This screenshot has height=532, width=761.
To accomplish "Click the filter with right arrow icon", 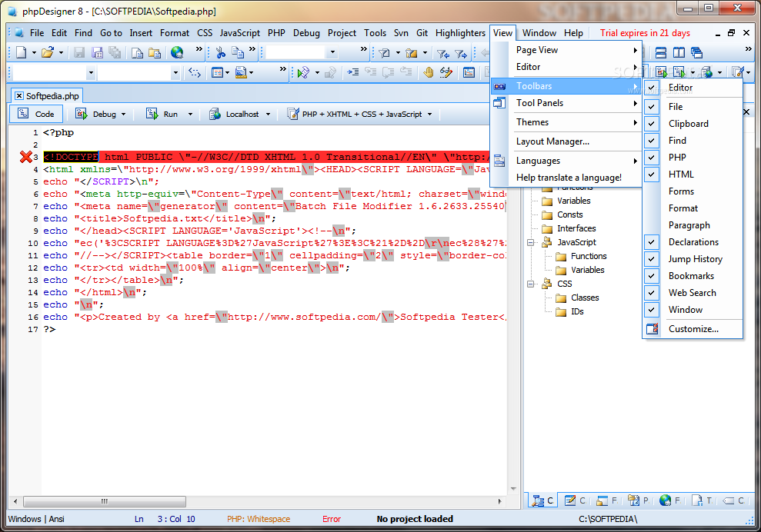I will click(x=460, y=53).
